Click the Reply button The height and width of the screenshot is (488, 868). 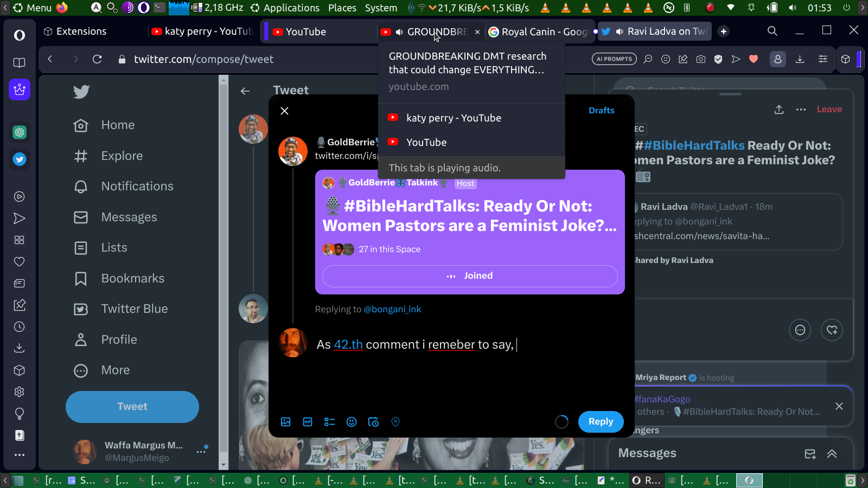[601, 422]
